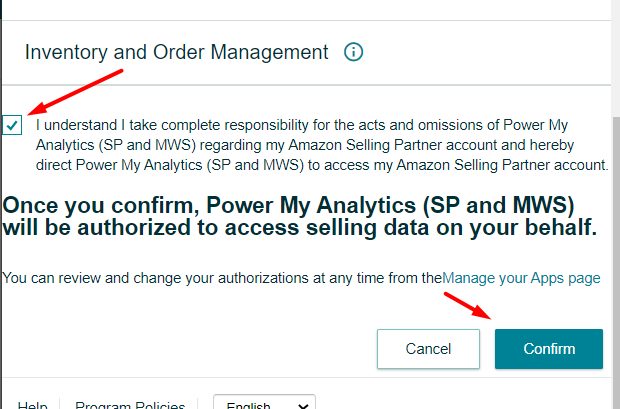
Task: Click the chevron arrow of language selector
Action: click(x=303, y=406)
